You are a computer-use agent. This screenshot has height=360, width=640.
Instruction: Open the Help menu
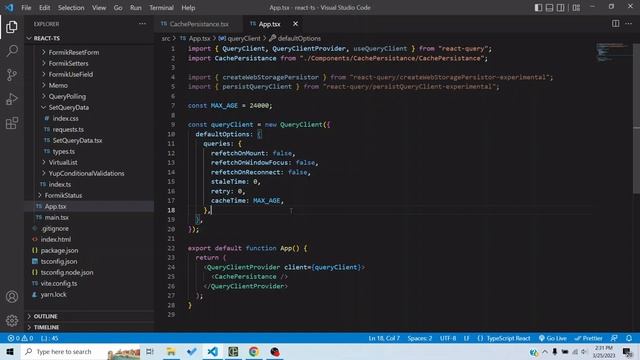188,8
